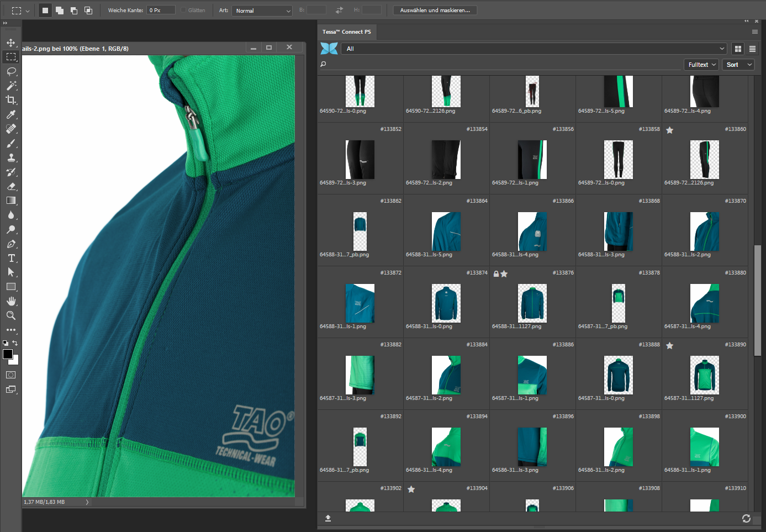Switch to list view in Tessa panel

point(752,49)
